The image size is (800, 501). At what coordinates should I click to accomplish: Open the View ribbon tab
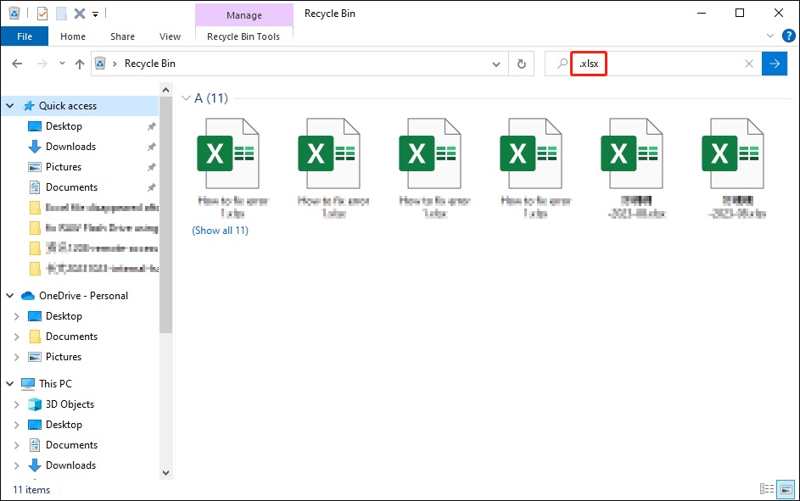coord(170,36)
